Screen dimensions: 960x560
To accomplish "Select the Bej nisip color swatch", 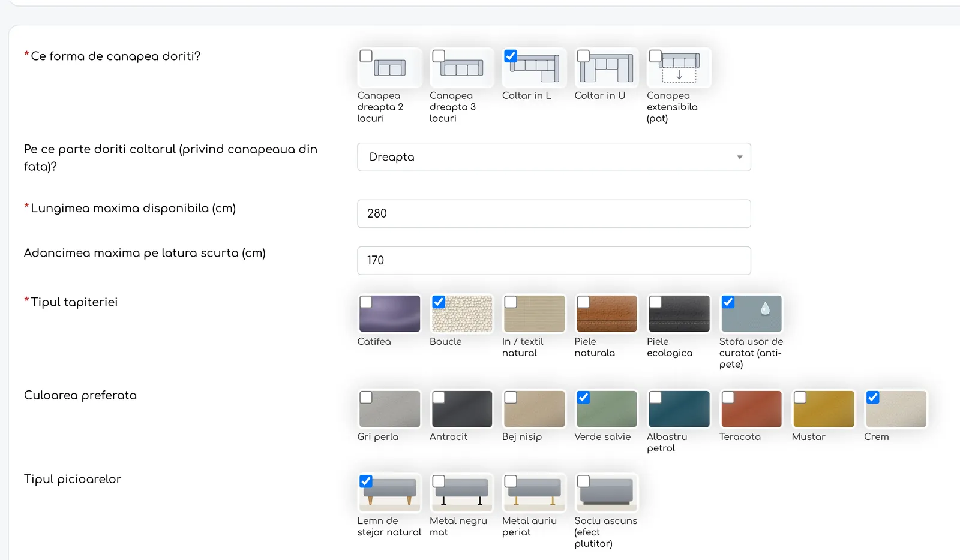I will coord(535,409).
